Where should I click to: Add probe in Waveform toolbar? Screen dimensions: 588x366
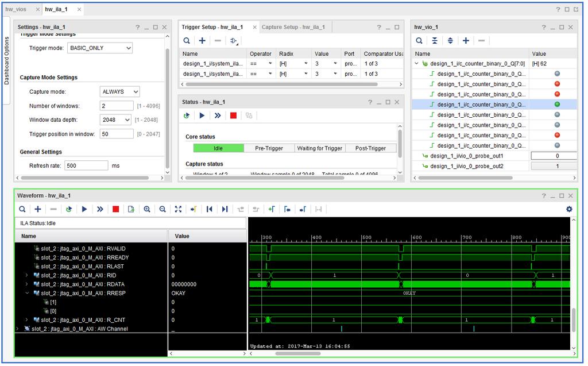(38, 209)
